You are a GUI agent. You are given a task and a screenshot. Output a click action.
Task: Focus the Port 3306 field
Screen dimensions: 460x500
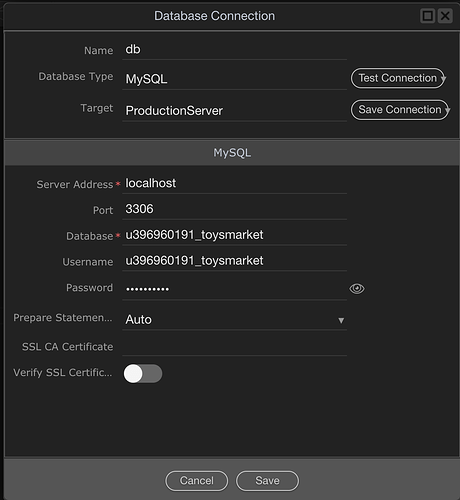(x=235, y=209)
